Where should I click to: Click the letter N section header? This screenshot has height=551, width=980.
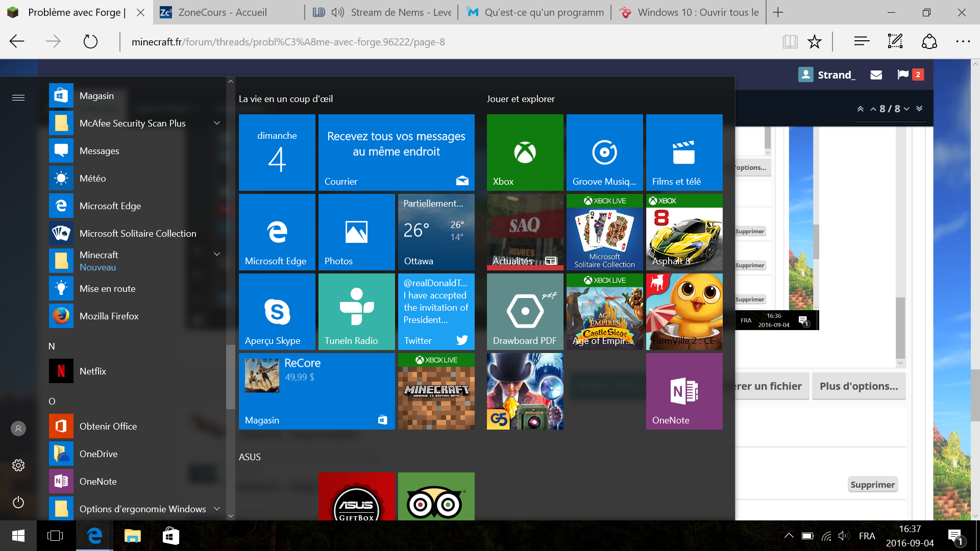pos(52,346)
